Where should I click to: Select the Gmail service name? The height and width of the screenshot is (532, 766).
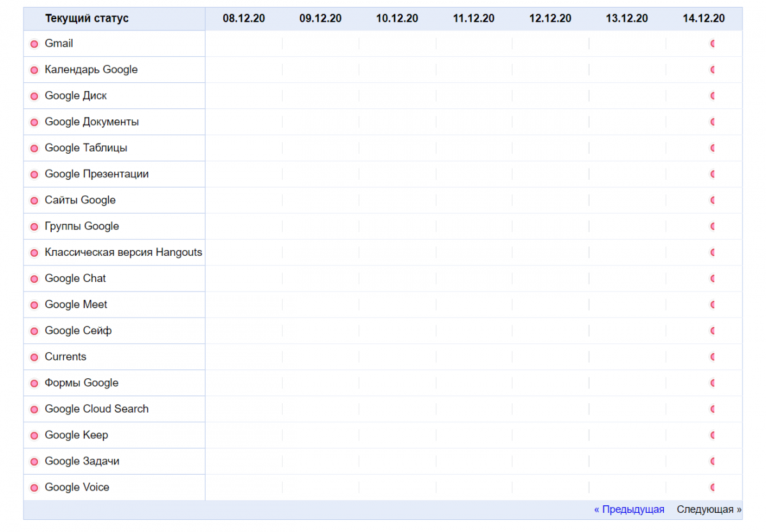[59, 43]
